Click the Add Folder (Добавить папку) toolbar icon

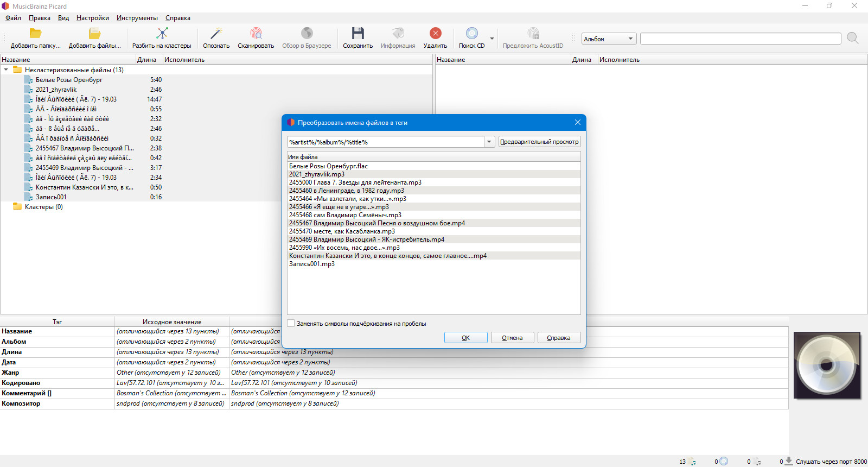pyautogui.click(x=35, y=33)
